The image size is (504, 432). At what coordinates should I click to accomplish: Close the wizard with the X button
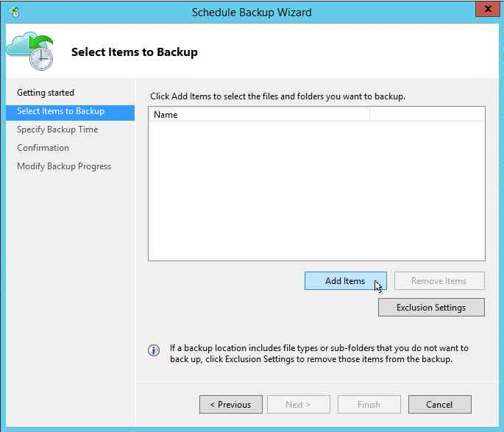pos(488,9)
